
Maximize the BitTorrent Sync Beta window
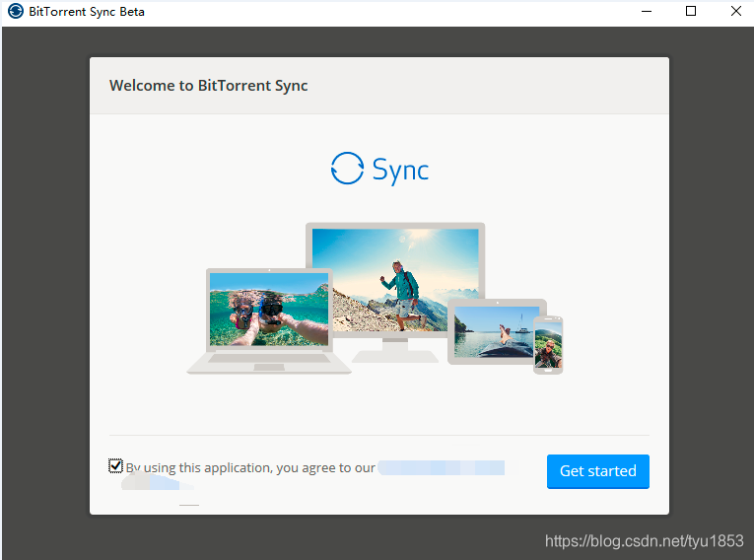(691, 11)
